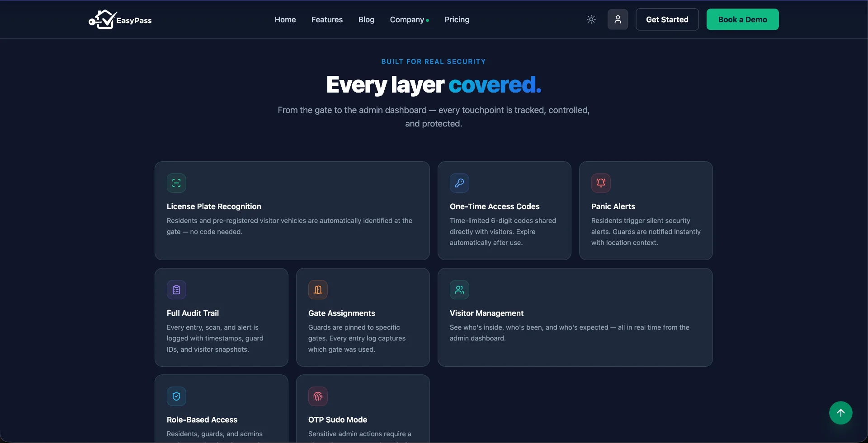Click the One-Time Access Codes heading
The width and height of the screenshot is (868, 443).
(495, 206)
